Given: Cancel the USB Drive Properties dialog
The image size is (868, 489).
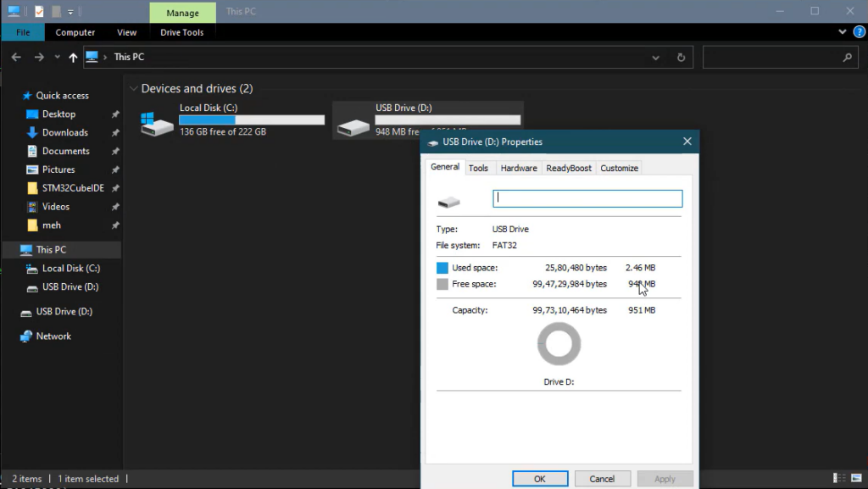Looking at the screenshot, I should click(602, 478).
